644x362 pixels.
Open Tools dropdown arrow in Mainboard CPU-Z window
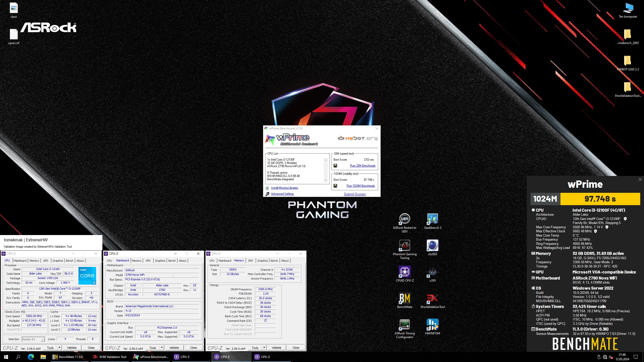[x=162, y=348]
